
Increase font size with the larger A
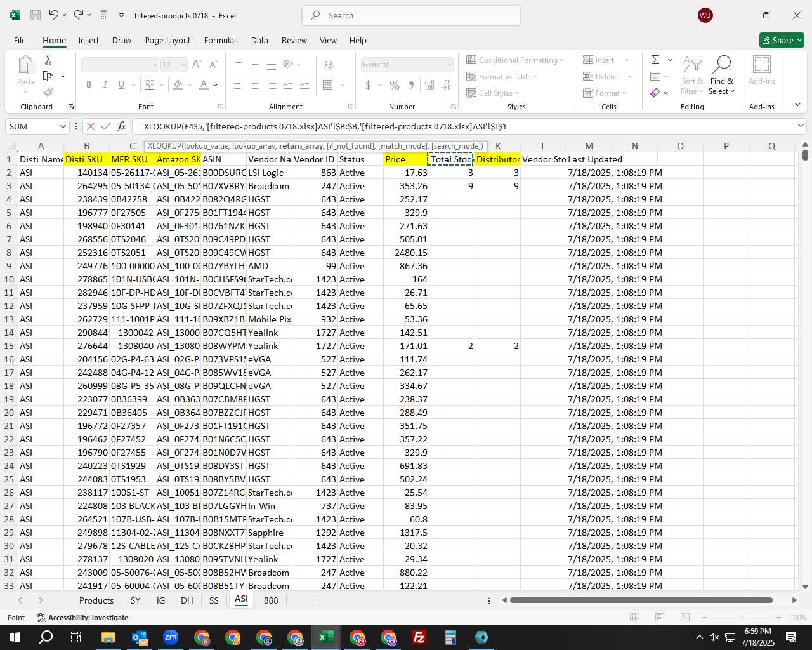tap(197, 64)
